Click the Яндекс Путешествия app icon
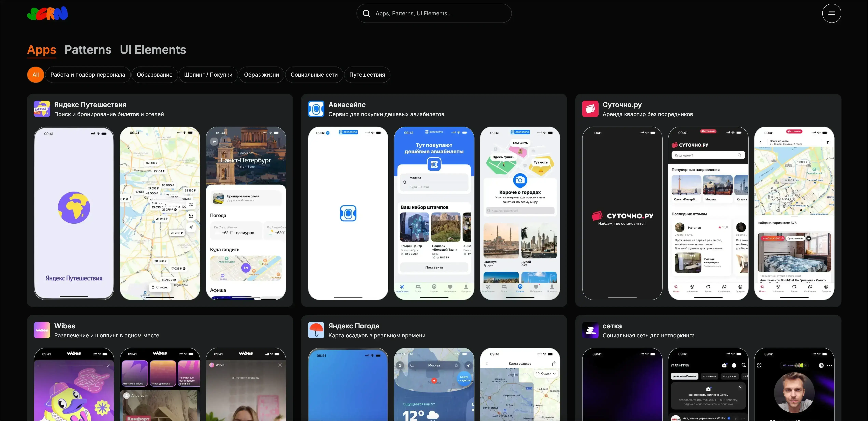868x421 pixels. (42, 109)
